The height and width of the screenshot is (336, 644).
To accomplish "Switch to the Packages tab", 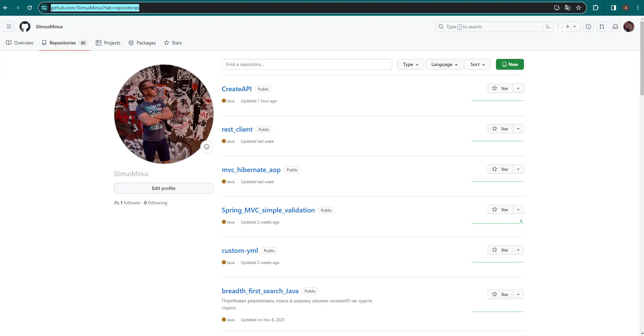I will pos(142,43).
